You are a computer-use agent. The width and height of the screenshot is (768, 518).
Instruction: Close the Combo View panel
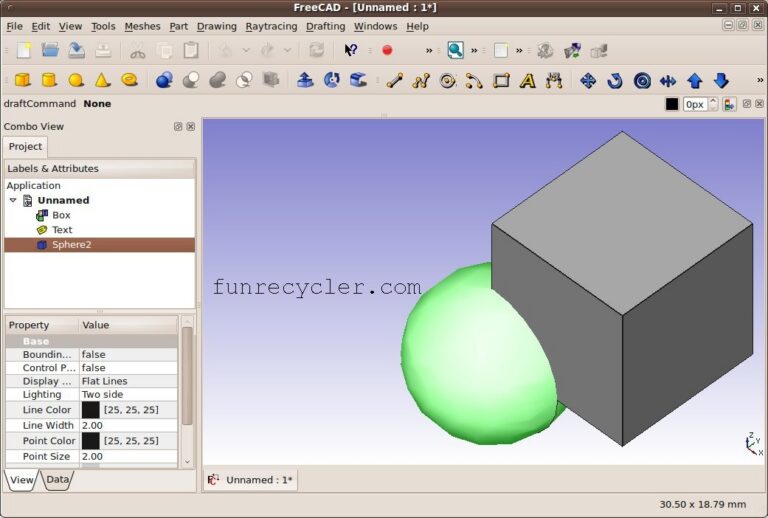(x=191, y=127)
